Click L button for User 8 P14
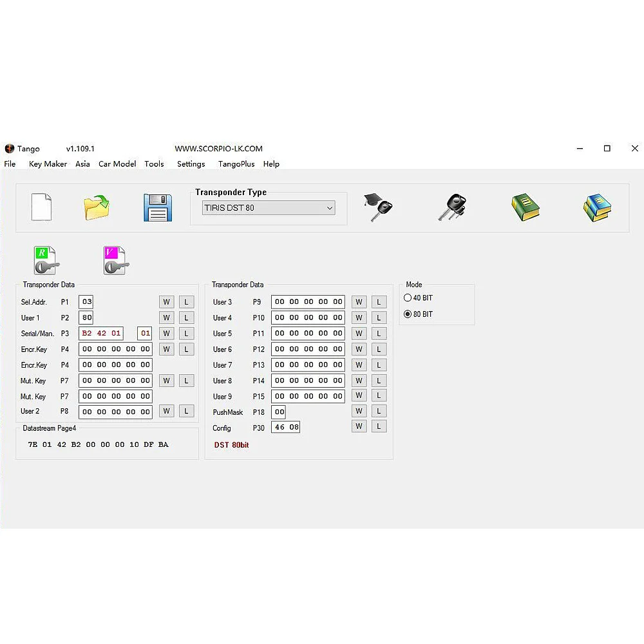 (x=379, y=381)
